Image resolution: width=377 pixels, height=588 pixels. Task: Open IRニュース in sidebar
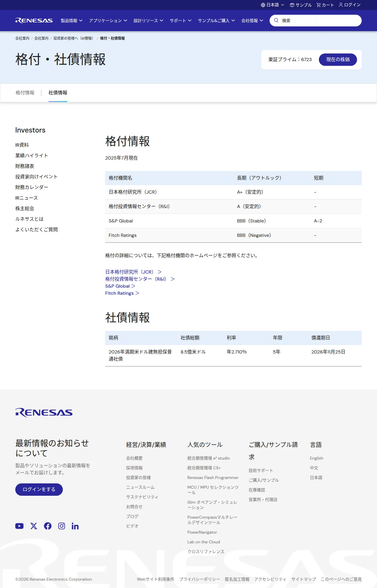coord(26,198)
